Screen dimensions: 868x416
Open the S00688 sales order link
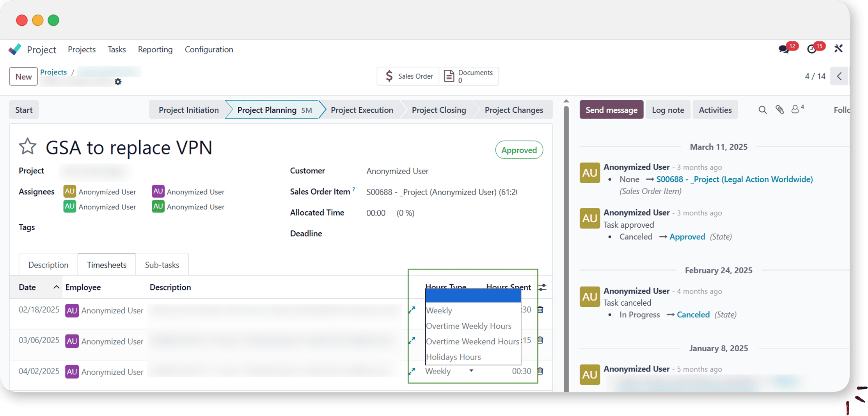(x=734, y=179)
